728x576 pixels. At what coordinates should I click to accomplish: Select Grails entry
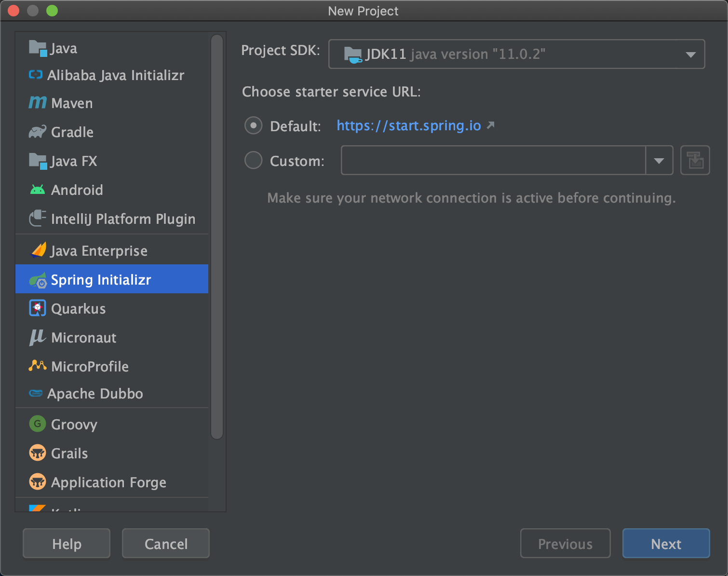coord(112,453)
